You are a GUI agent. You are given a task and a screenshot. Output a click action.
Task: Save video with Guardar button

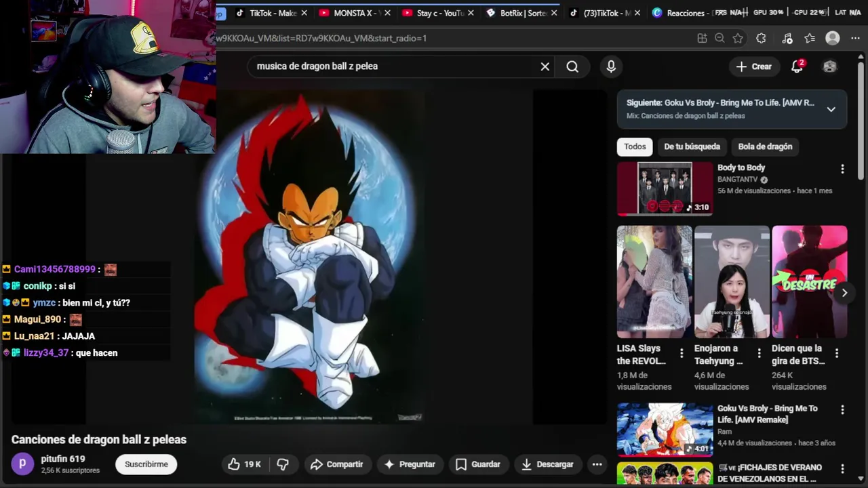coord(478,464)
